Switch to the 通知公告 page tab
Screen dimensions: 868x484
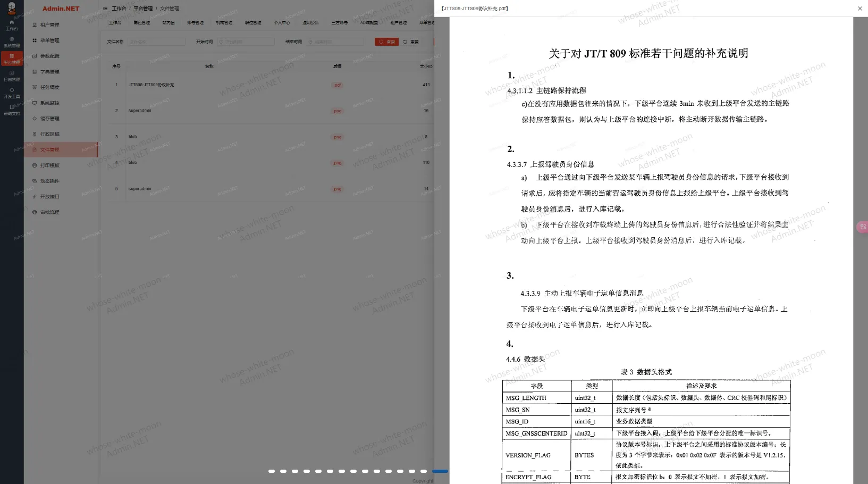click(310, 23)
